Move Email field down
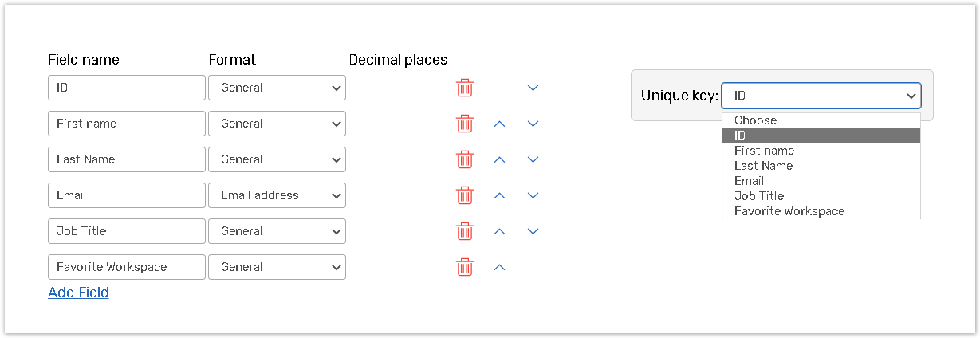The image size is (980, 338). 533,195
